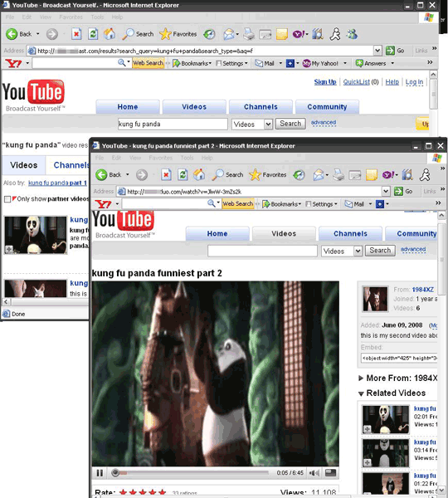Open Tools menu in front IE window
The image size is (448, 498).
pyautogui.click(x=187, y=158)
